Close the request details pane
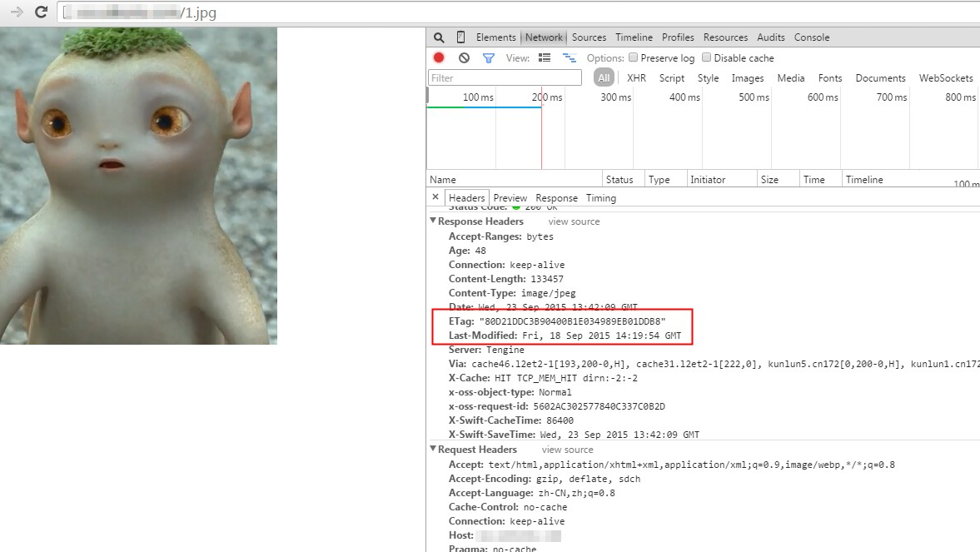 [435, 197]
